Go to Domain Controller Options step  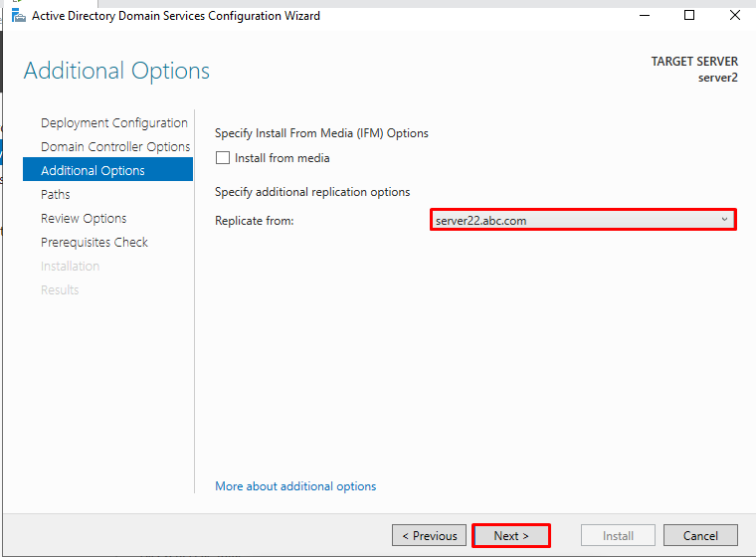(115, 146)
